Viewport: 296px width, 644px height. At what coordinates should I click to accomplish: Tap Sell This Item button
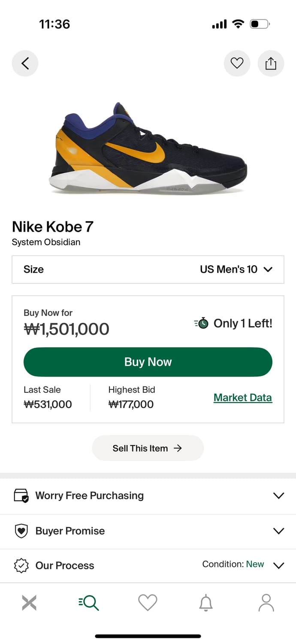pyautogui.click(x=148, y=448)
